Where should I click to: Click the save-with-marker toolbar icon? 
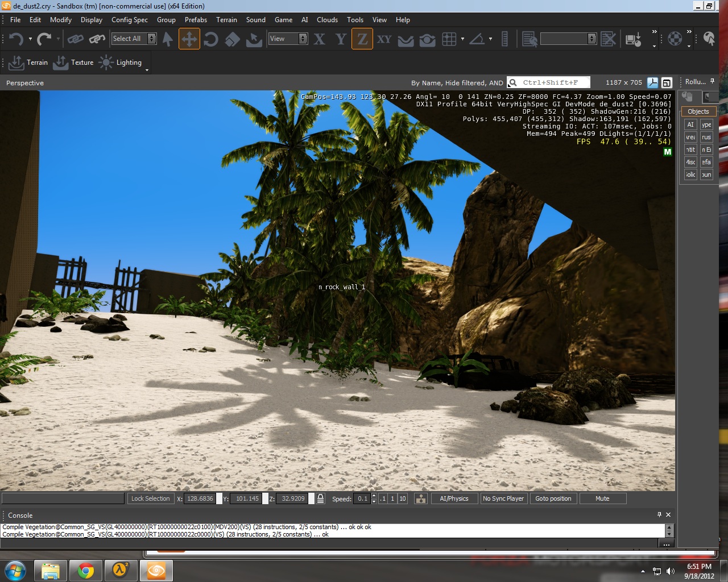pyautogui.click(x=633, y=39)
